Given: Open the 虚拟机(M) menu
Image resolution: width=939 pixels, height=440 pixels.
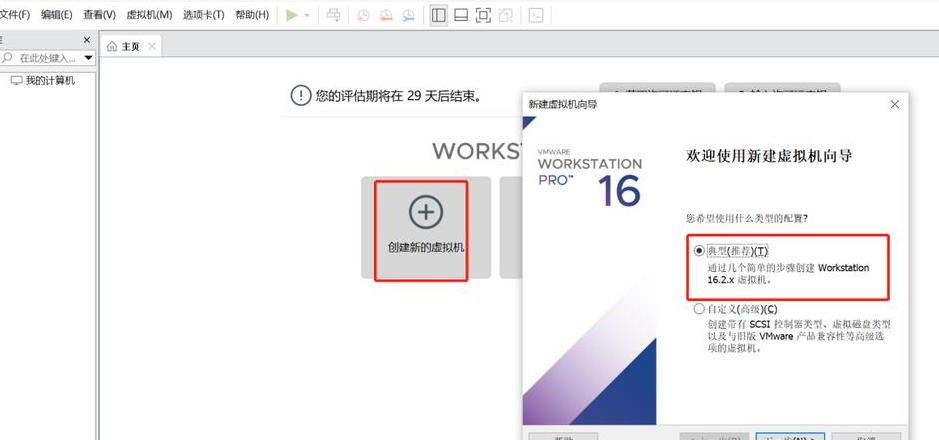Looking at the screenshot, I should 149,15.
